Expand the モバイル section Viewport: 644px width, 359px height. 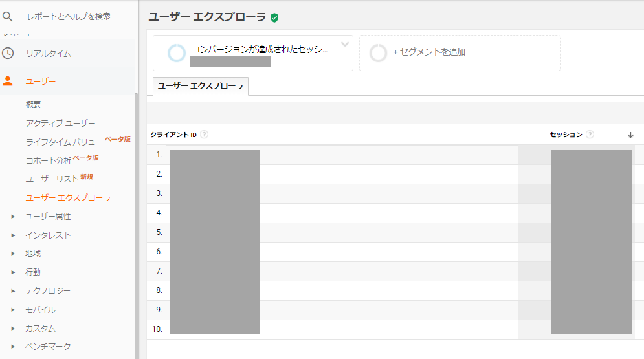coord(13,310)
